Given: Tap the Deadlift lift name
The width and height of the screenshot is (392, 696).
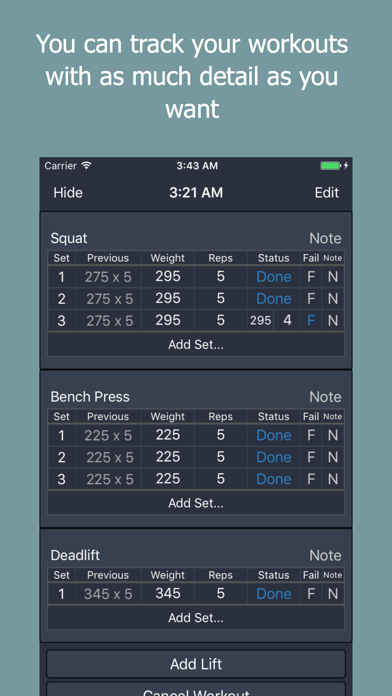Looking at the screenshot, I should point(75,555).
